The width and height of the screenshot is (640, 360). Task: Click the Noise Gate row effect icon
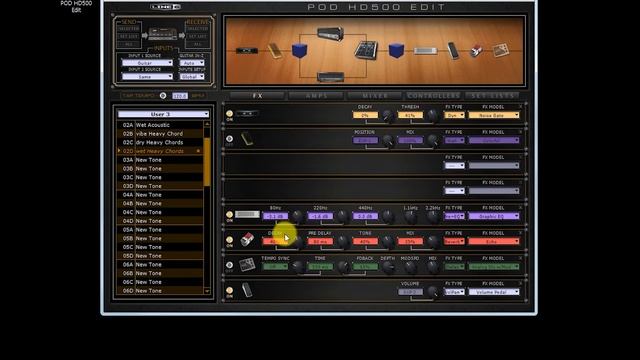247,113
